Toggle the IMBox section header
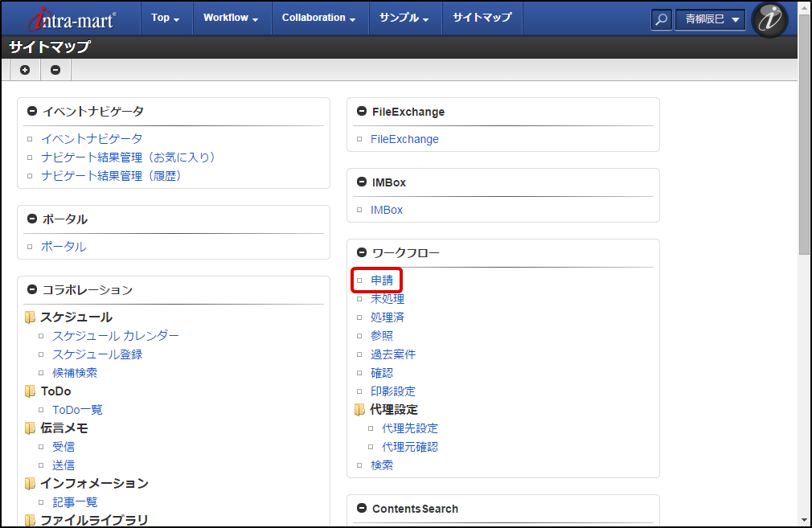The width and height of the screenshot is (812, 528). [x=362, y=182]
